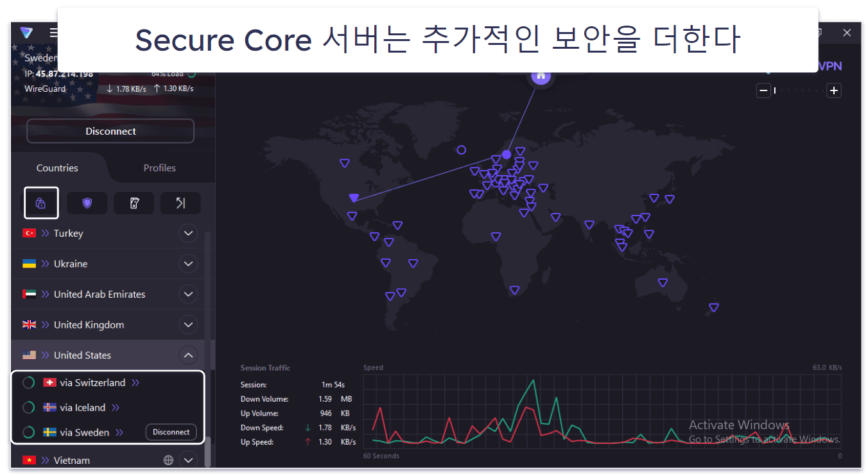This screenshot has width=868, height=476.
Task: Select the via Sweden route
Action: click(x=85, y=432)
